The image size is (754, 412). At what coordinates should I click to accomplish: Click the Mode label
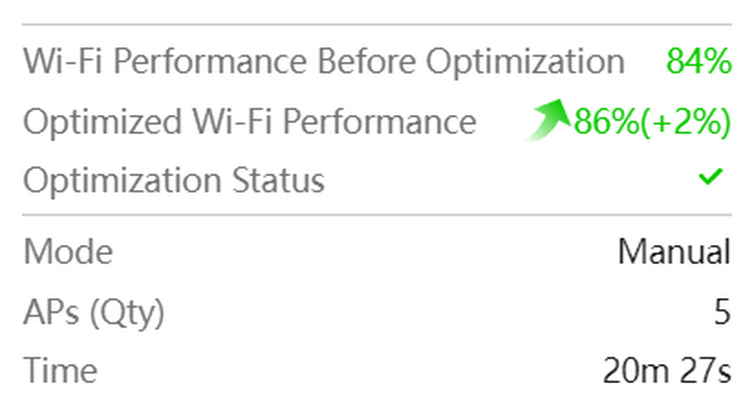tap(68, 251)
